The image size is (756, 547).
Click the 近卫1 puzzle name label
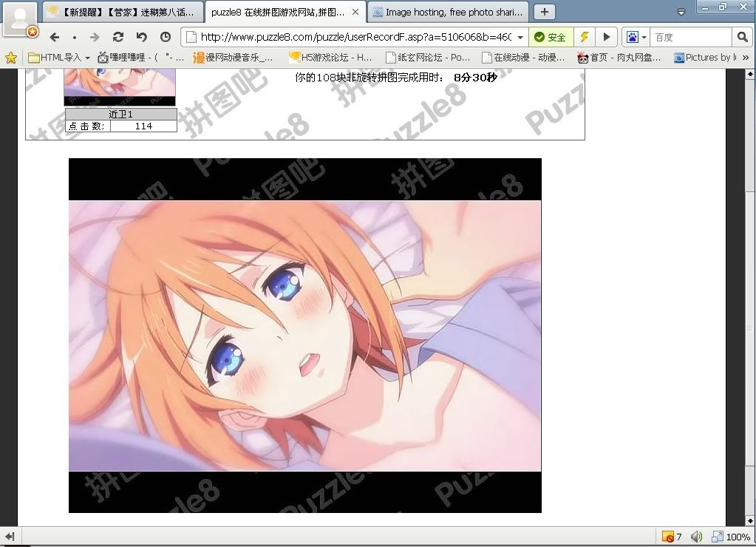tap(120, 114)
